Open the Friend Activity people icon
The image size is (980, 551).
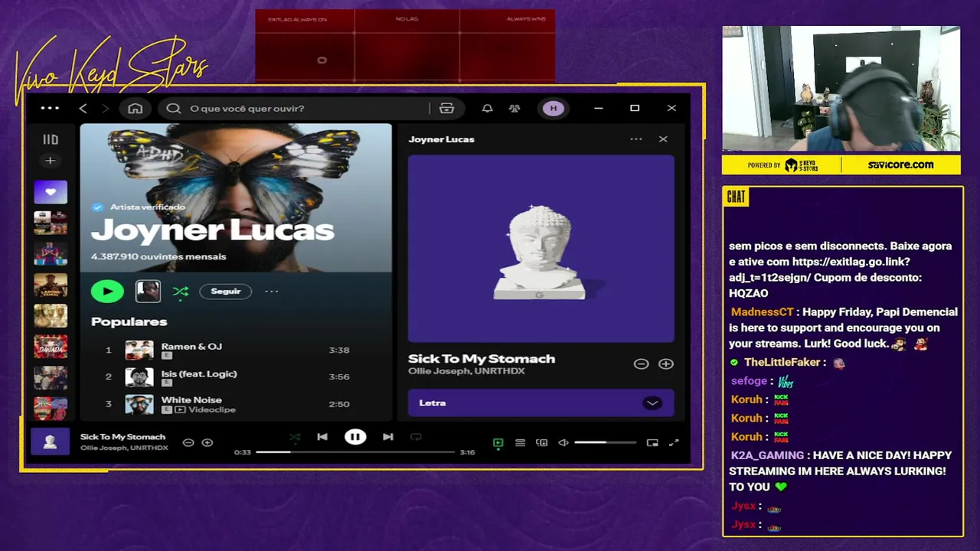click(x=514, y=108)
